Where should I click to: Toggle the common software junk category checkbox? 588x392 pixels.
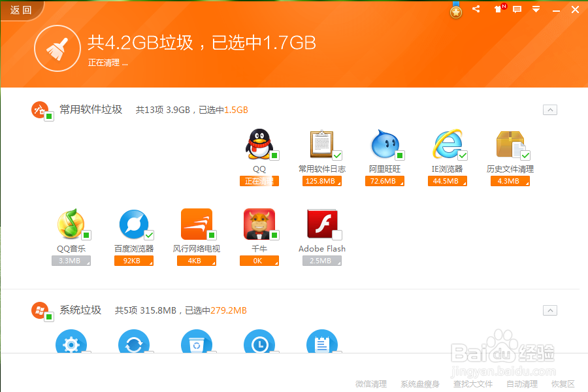click(x=49, y=117)
